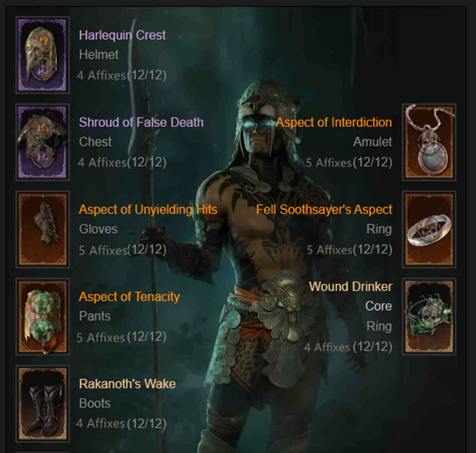Click the Core label under Wound Drinker

point(378,306)
